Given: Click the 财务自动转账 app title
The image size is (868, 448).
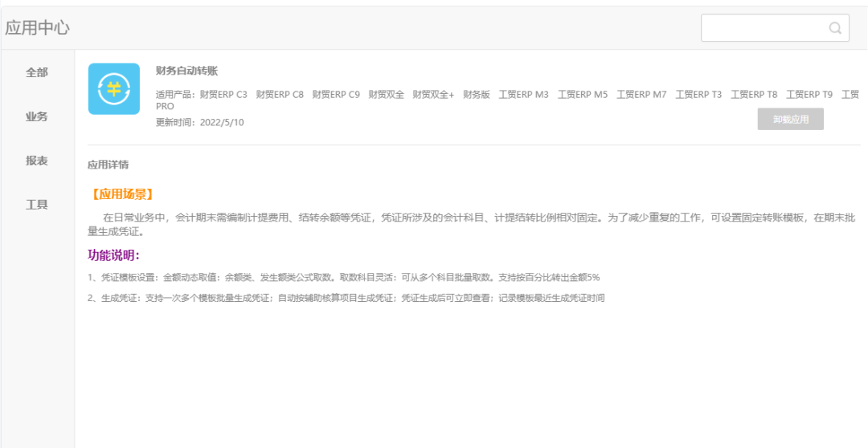Looking at the screenshot, I should [x=186, y=71].
